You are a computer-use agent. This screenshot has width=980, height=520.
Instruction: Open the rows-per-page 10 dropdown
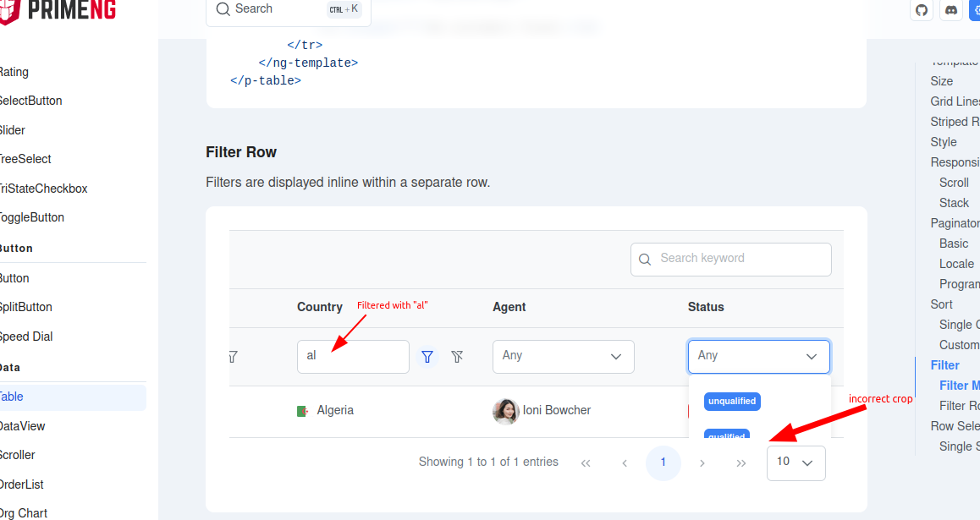pos(796,463)
